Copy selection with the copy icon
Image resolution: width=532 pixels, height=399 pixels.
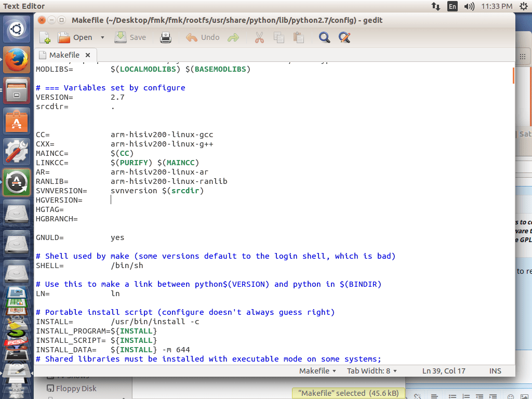[279, 37]
